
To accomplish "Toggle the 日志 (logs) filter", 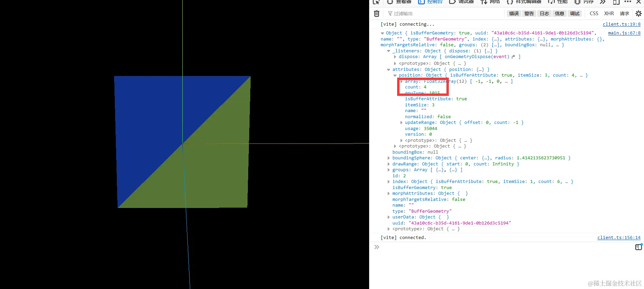I will click(544, 14).
